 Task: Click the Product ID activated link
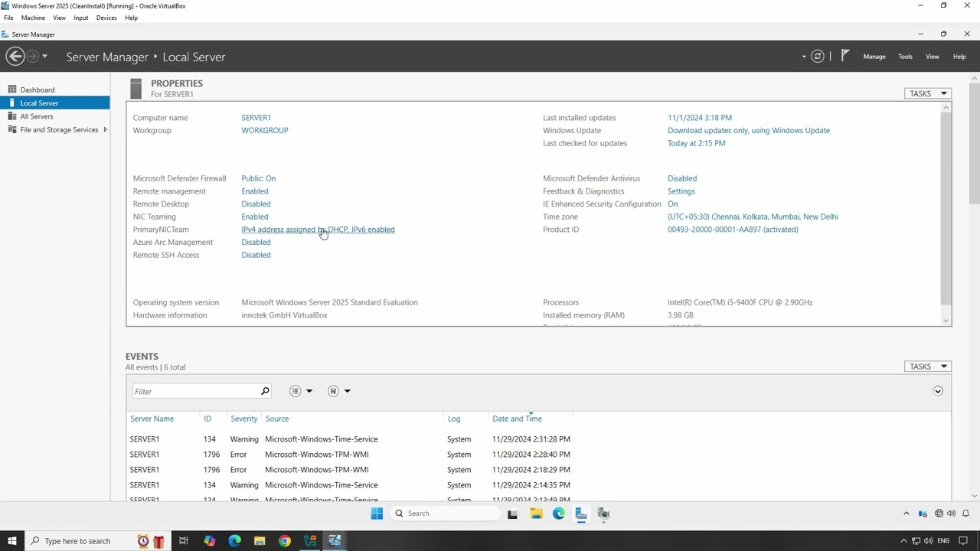tap(733, 230)
